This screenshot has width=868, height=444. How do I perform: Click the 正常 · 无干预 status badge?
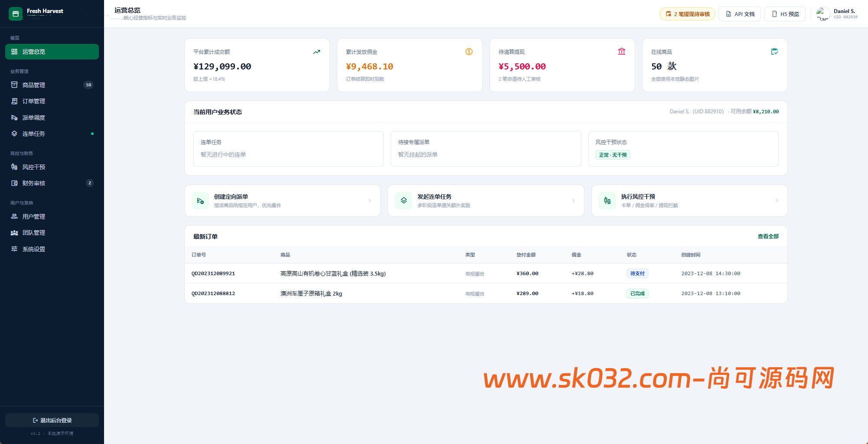click(x=613, y=155)
